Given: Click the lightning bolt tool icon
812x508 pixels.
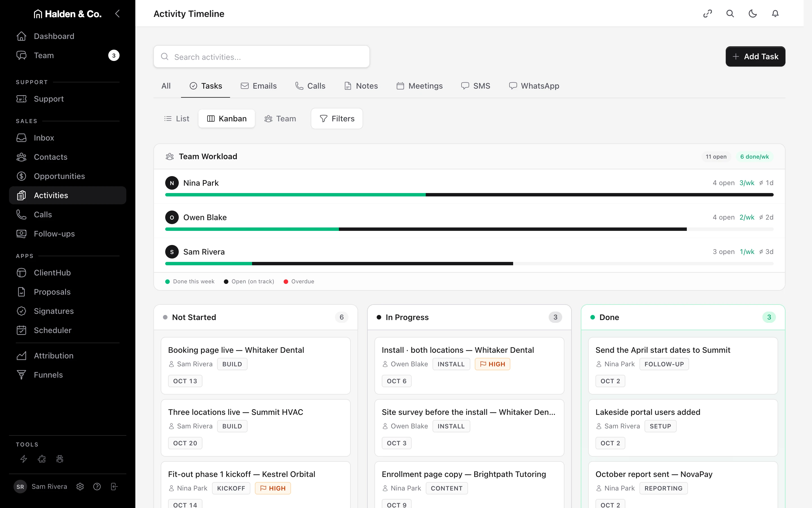Looking at the screenshot, I should 23,459.
